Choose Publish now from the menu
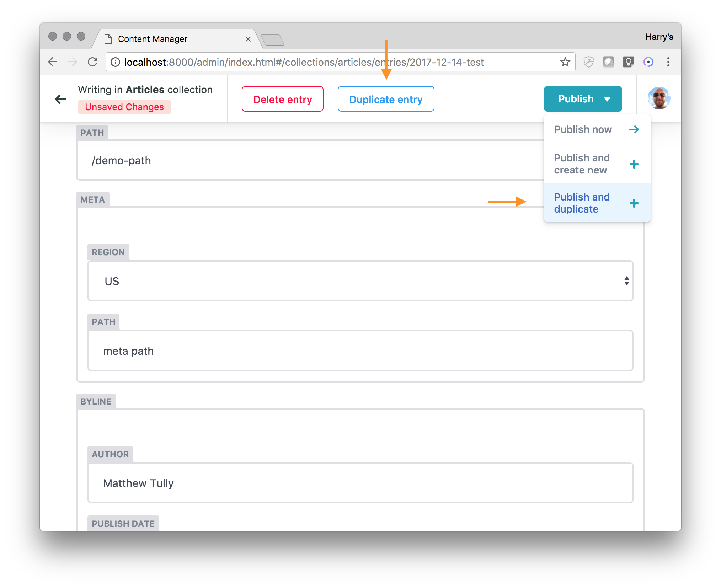 pos(597,129)
